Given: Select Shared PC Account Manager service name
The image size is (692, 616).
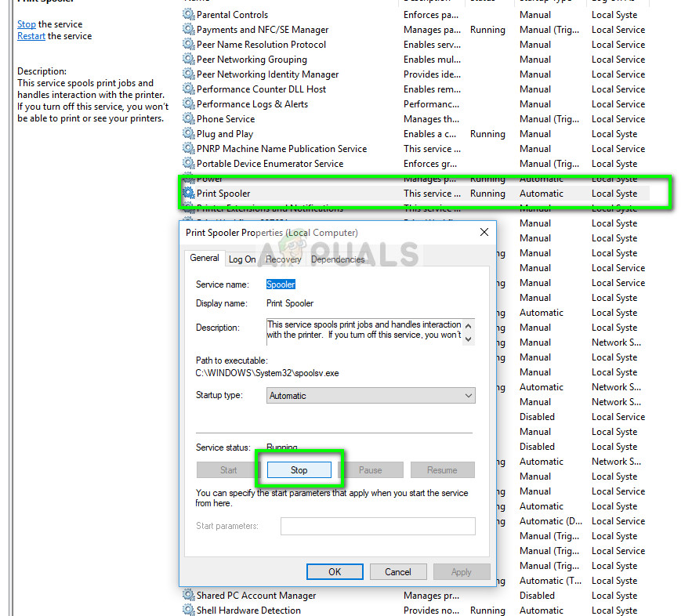Looking at the screenshot, I should 256,596.
